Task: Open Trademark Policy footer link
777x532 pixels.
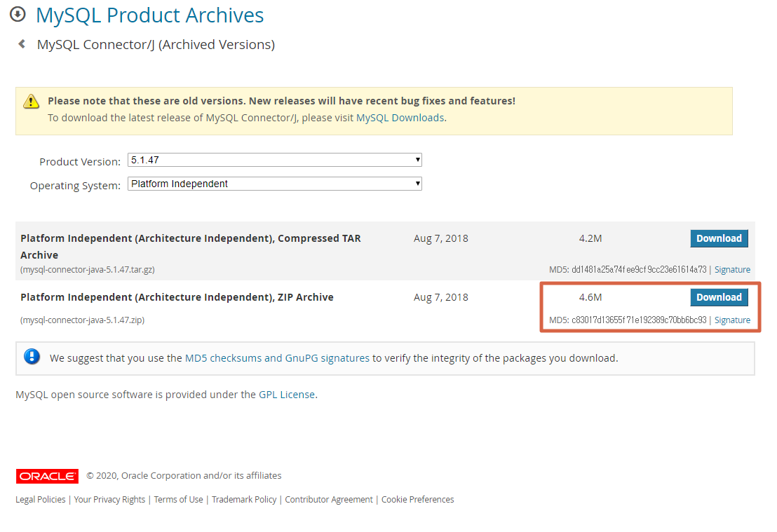Action: 244,499
